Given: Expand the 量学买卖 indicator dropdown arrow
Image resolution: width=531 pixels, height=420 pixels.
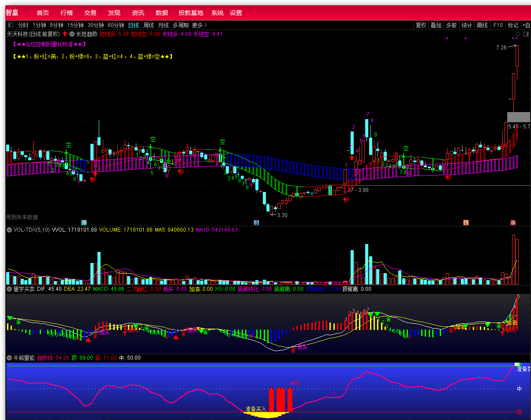Looking at the screenshot, I should pos(9,289).
